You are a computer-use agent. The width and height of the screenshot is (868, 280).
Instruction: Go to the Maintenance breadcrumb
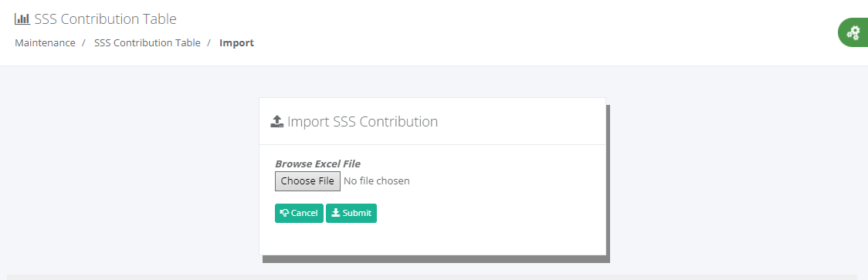click(45, 42)
